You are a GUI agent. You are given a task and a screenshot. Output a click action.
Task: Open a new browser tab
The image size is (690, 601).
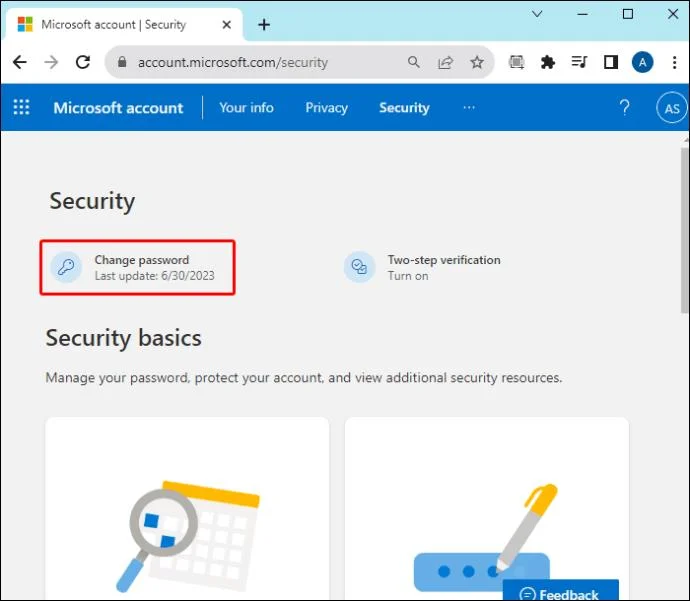click(264, 25)
